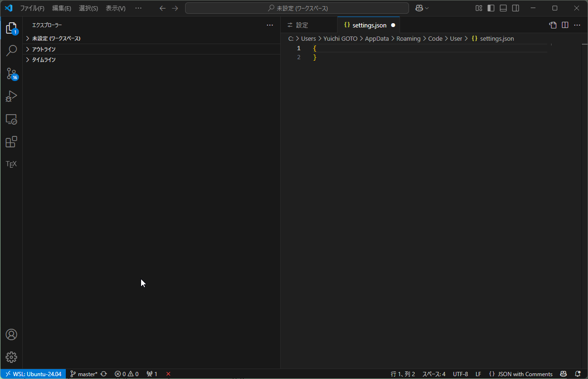Click the cursor position 行 1、列 2
The height and width of the screenshot is (379, 588).
pyautogui.click(x=403, y=374)
